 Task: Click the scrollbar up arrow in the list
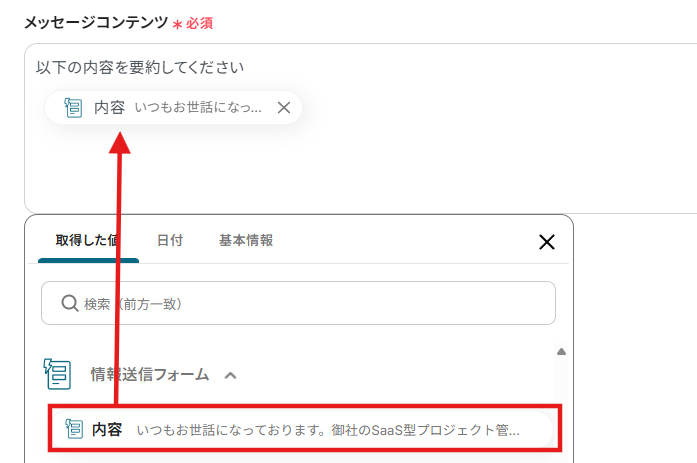pos(561,351)
